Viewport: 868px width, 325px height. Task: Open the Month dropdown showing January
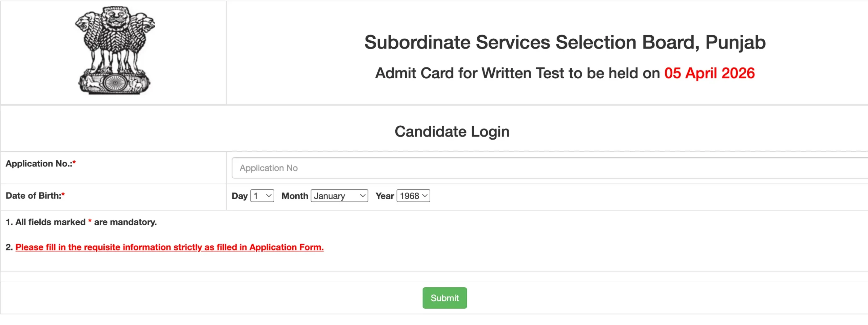point(339,196)
